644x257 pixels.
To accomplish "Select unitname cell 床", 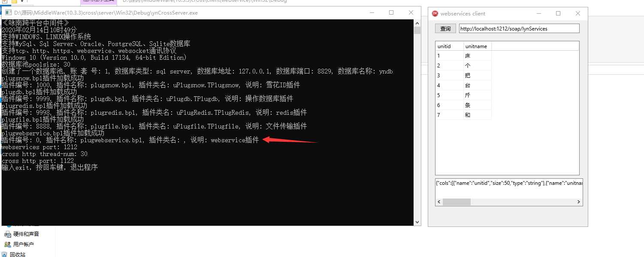I will click(477, 56).
